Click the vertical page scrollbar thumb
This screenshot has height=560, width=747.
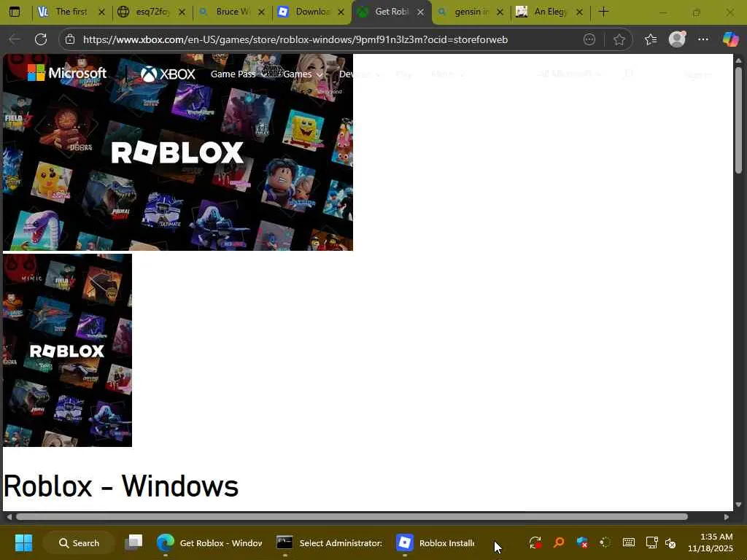[738, 120]
